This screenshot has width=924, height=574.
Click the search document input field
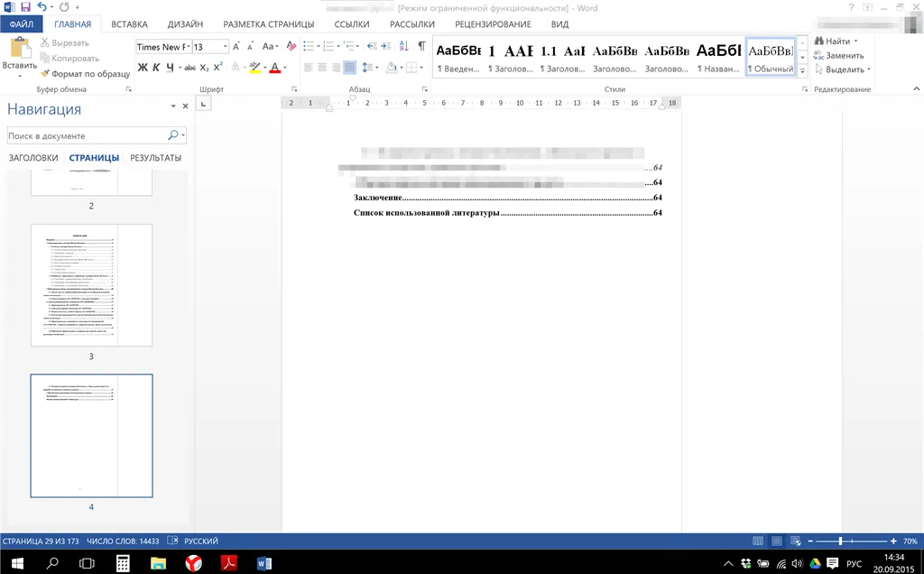88,135
